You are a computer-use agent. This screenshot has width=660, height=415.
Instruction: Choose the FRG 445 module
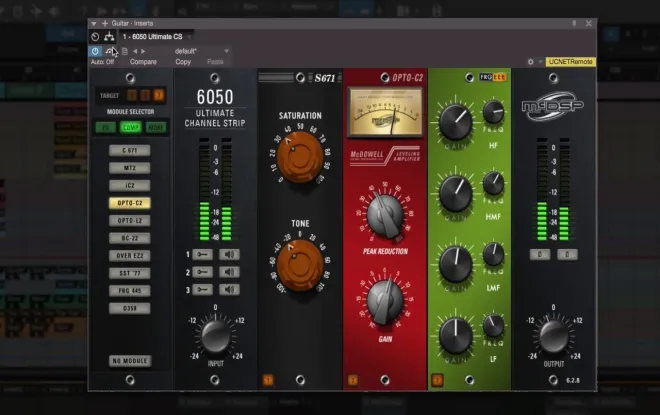(x=130, y=291)
